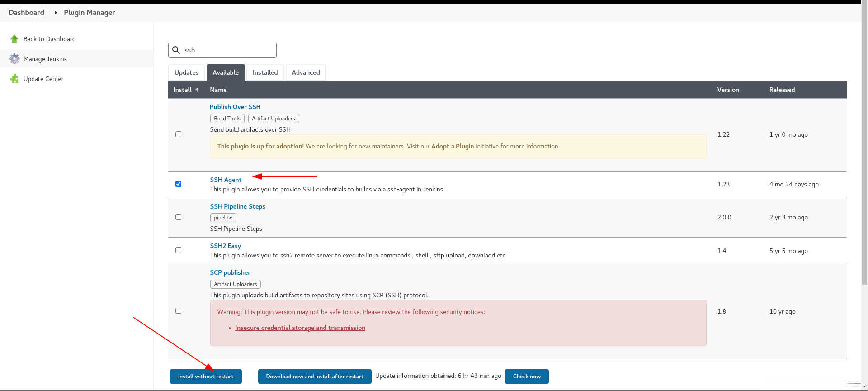Click the Version column header
Viewport: 868px width, 391px height.
pos(728,90)
